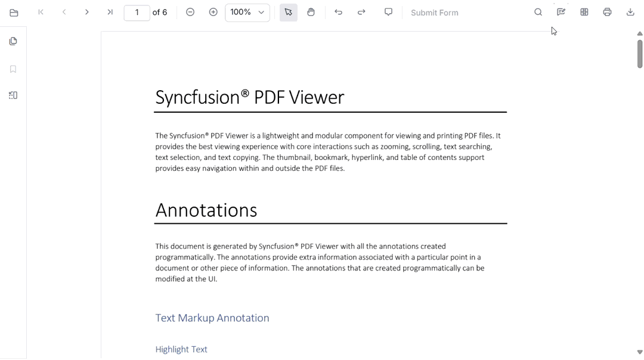Open the 100% zoom level dropdown
The width and height of the screenshot is (644, 360).
click(x=247, y=13)
